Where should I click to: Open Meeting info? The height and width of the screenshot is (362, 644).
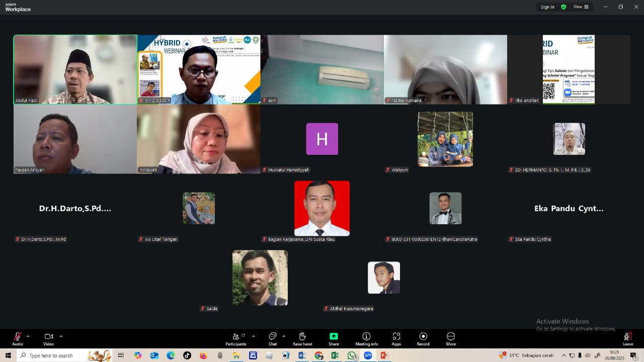point(366,339)
